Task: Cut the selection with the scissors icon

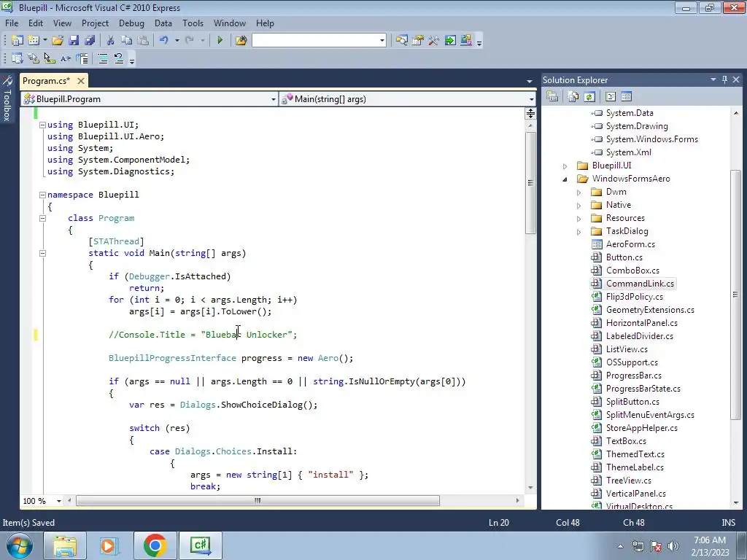Action: point(110,41)
